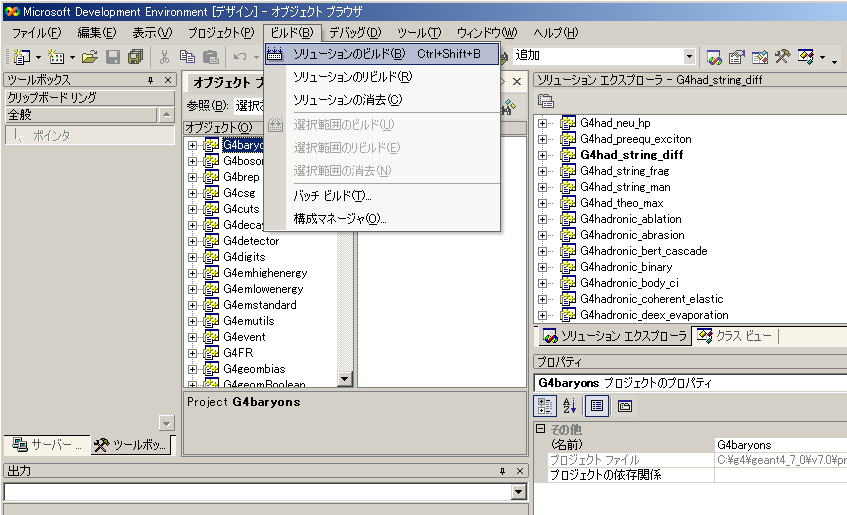Click the G4hadronic_binary project icon

(x=567, y=267)
